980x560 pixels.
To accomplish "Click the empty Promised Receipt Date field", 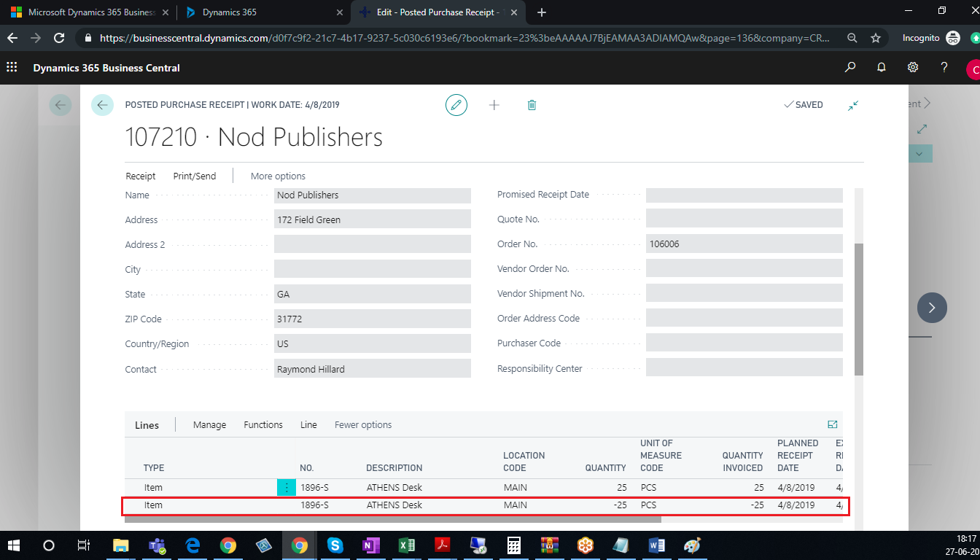I will [x=744, y=195].
